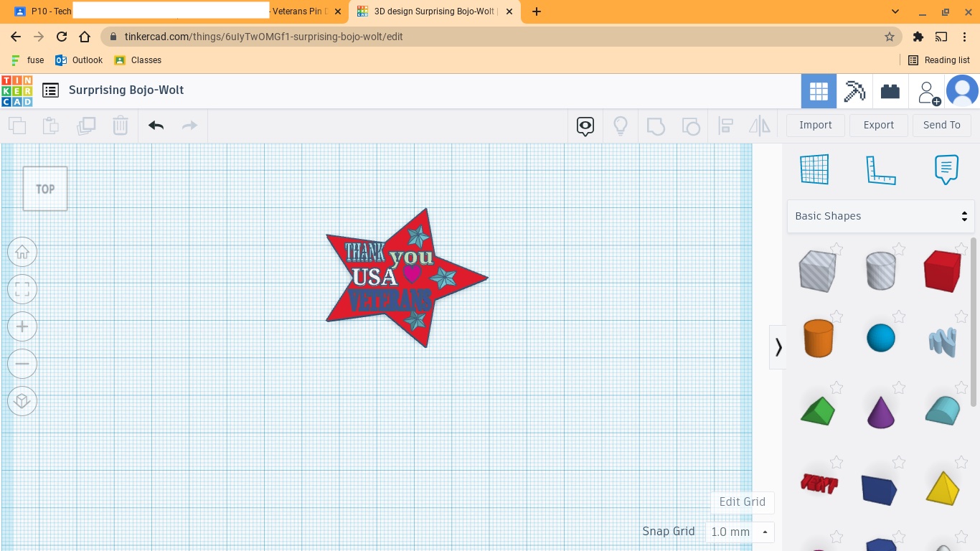Click the Delete trash can icon

pyautogui.click(x=120, y=126)
